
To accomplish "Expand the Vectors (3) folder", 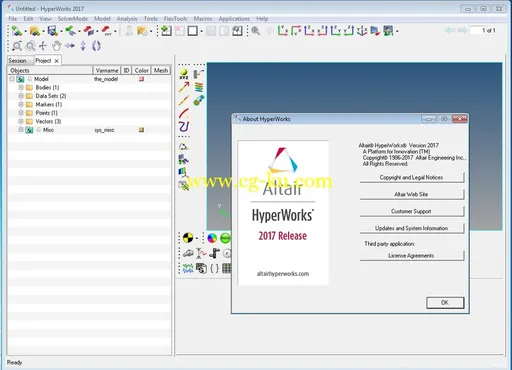I will tap(21, 121).
